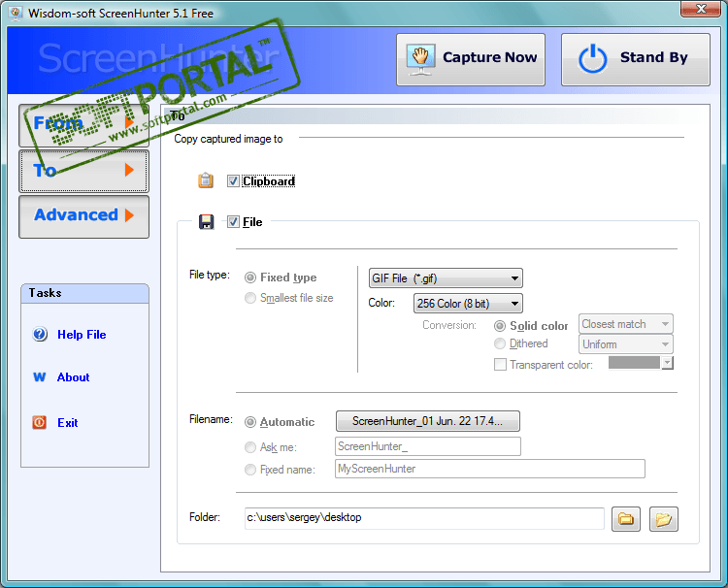The height and width of the screenshot is (588, 728).
Task: Select Automatic filename option
Action: pyautogui.click(x=250, y=422)
